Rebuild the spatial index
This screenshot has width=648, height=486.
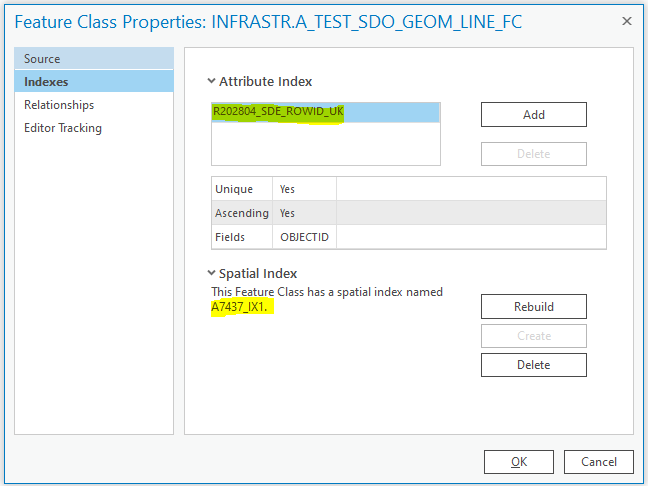point(533,307)
